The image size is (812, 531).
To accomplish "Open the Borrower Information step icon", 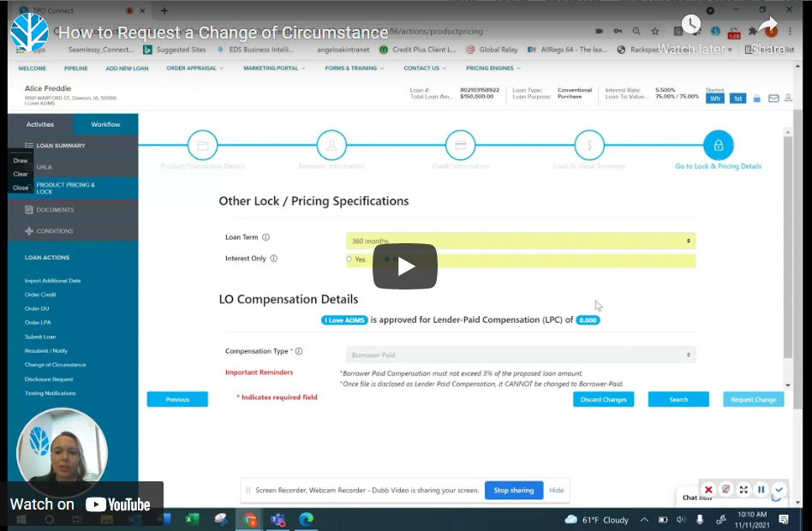I will tap(331, 146).
